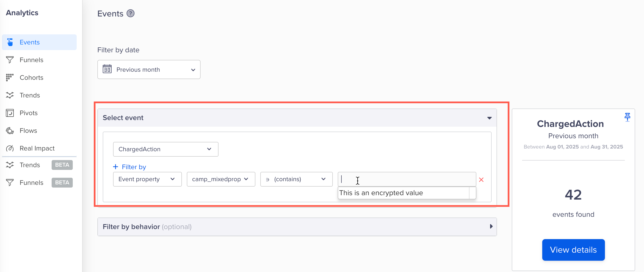Select the Real Impact icon
The image size is (644, 272).
(10, 148)
